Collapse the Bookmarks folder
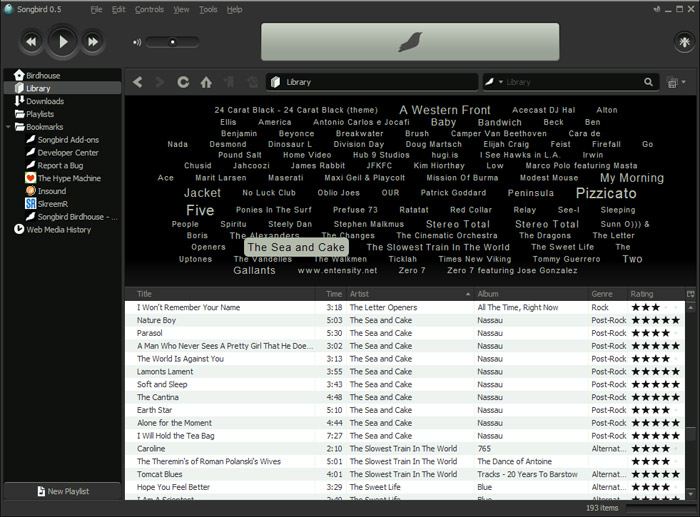The width and height of the screenshot is (700, 517). [x=8, y=127]
